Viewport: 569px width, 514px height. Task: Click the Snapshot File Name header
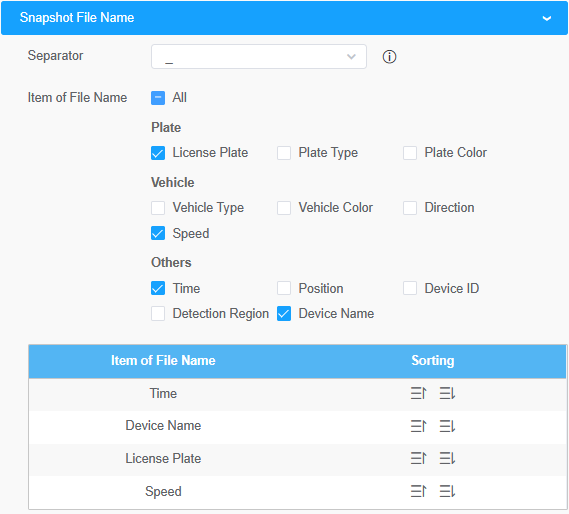click(284, 18)
